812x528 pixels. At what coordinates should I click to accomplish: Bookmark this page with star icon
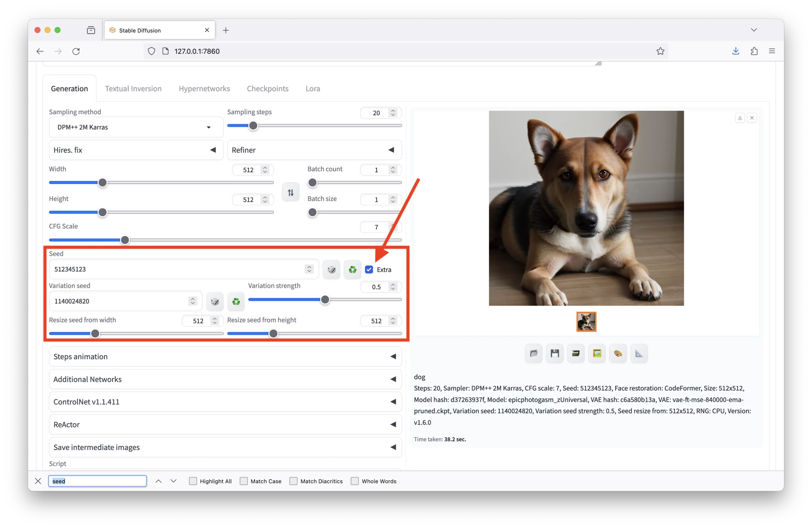(x=660, y=51)
